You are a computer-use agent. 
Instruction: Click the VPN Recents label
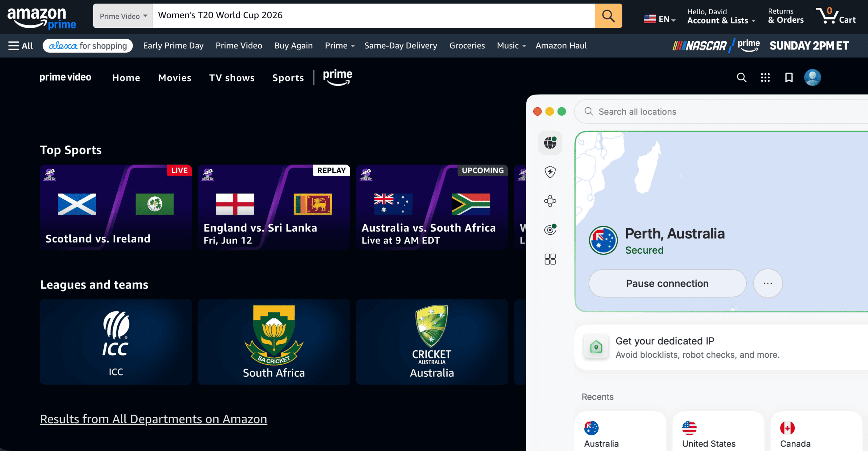click(597, 397)
